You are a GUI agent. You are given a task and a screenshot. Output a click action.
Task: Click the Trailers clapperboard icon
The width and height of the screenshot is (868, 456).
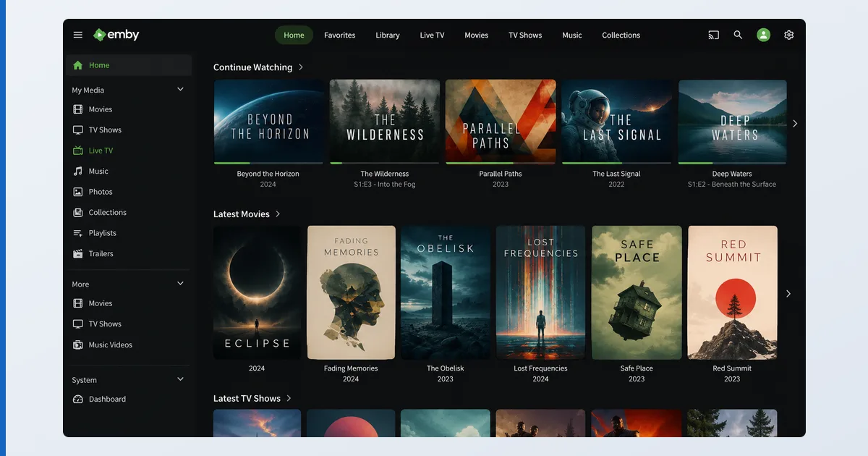78,254
